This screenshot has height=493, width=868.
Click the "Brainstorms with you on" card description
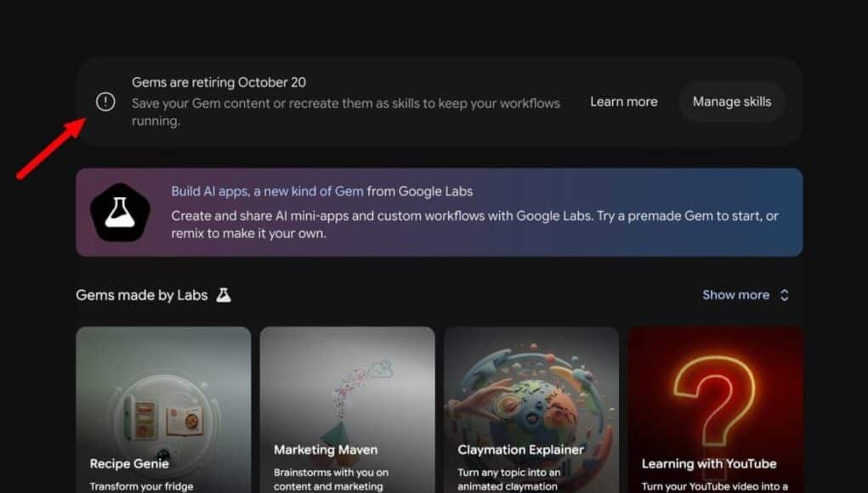click(x=331, y=479)
